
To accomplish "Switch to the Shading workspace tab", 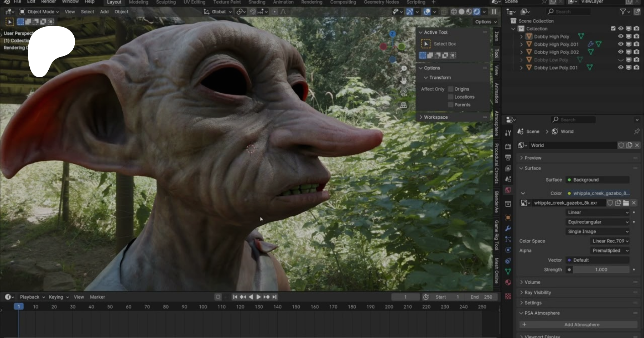I will pos(257,2).
